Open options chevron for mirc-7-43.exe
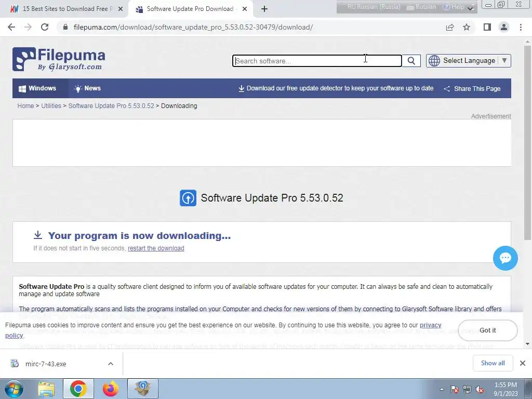 (x=111, y=364)
